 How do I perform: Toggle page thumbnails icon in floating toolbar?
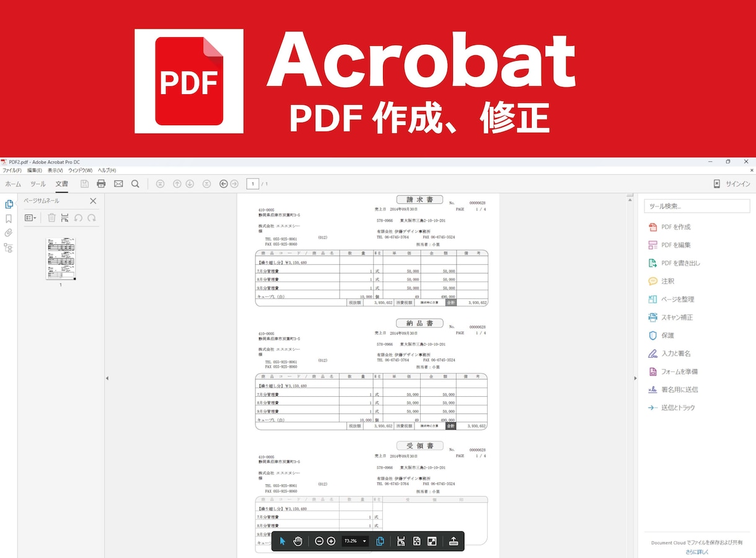(x=380, y=541)
